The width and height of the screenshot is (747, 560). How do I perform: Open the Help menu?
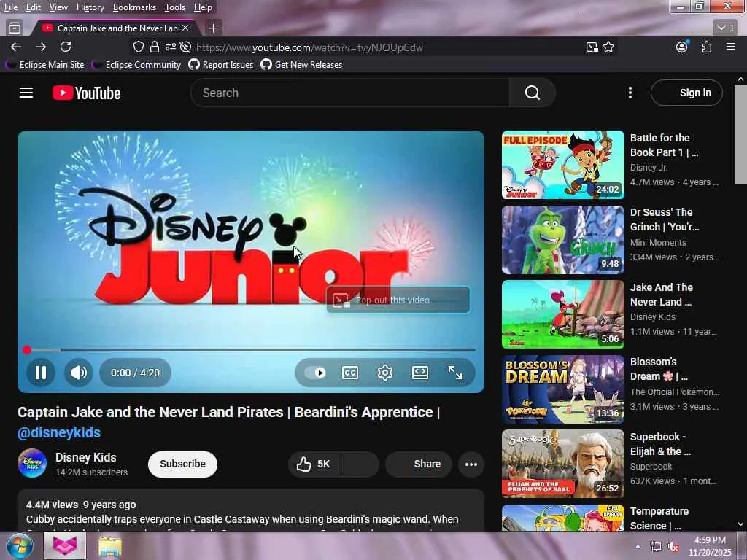click(x=203, y=7)
